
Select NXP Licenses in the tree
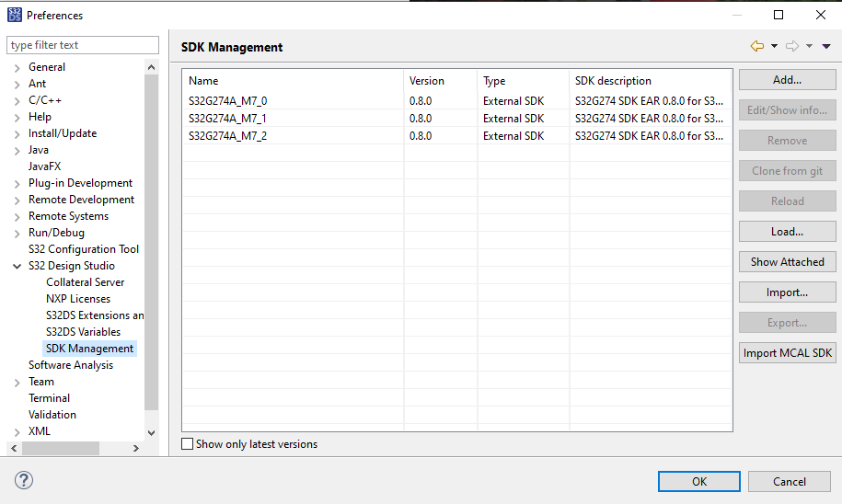coord(78,299)
